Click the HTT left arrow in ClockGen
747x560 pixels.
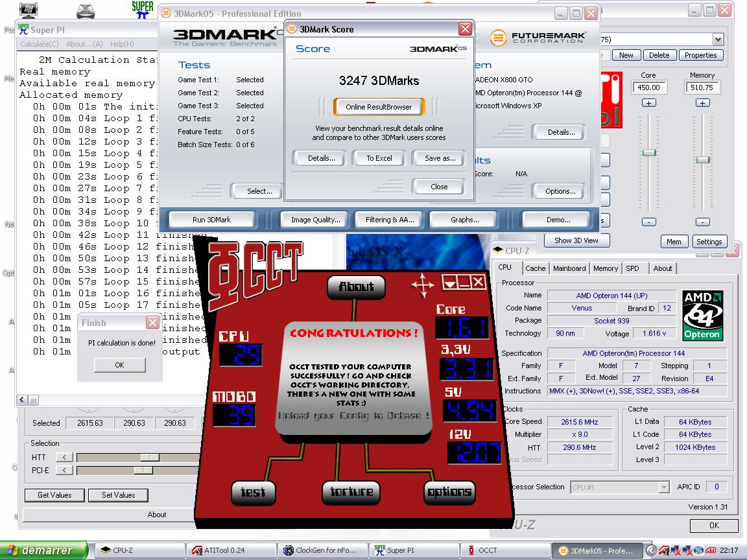64,457
